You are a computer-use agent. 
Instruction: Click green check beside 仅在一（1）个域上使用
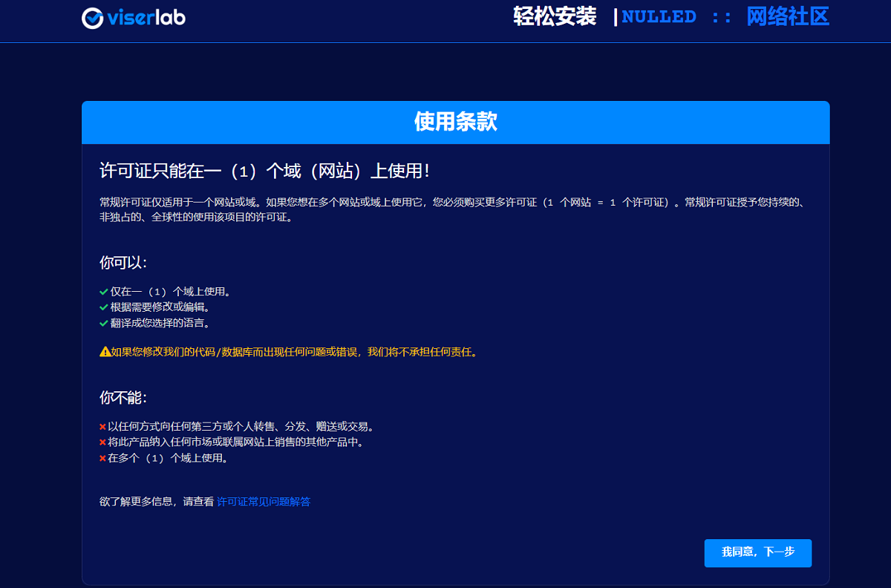(x=104, y=292)
